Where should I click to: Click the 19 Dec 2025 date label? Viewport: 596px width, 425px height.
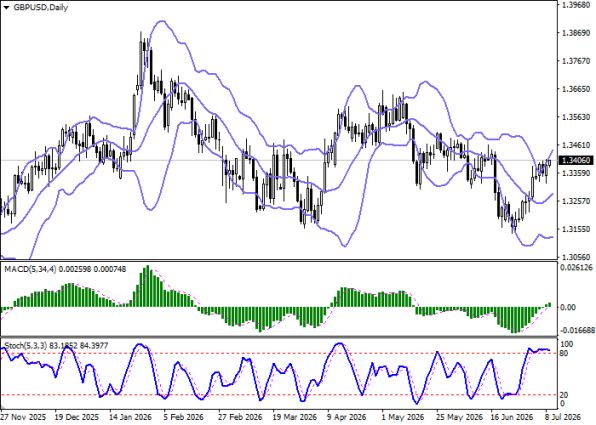[x=78, y=417]
